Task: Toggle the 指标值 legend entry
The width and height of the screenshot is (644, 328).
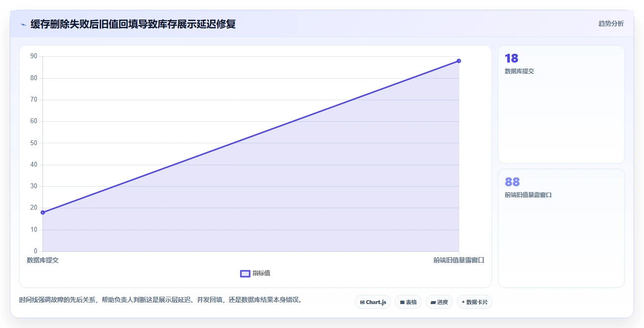Action: (255, 273)
